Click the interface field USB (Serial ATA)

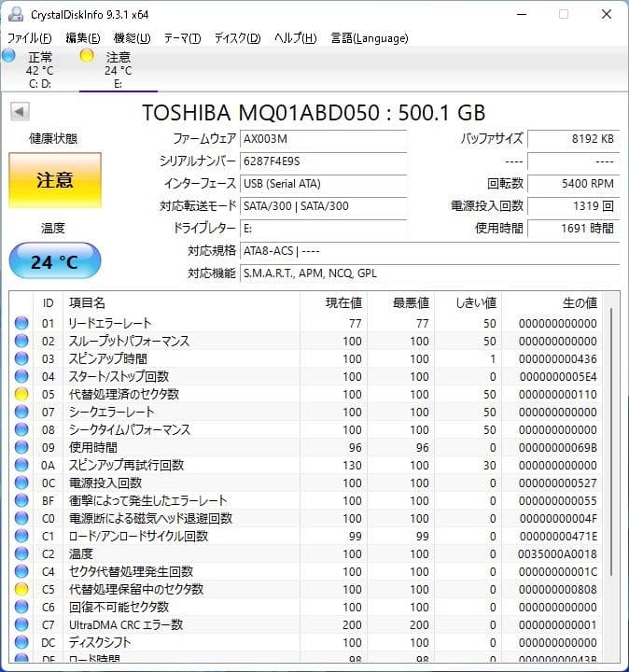tap(323, 184)
